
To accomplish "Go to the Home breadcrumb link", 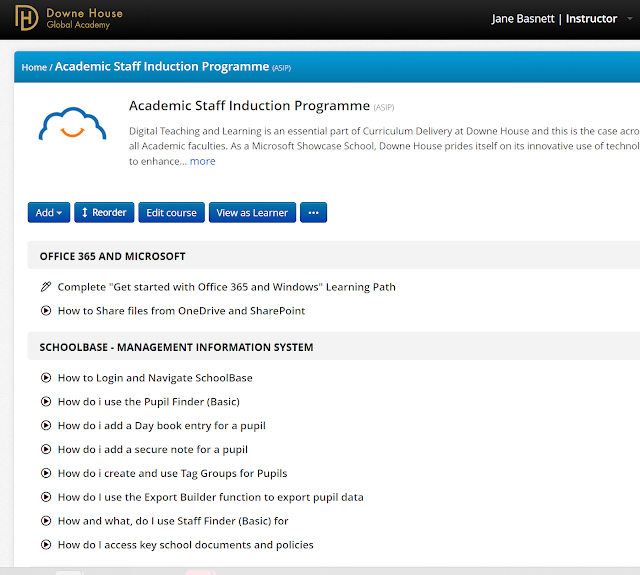I will [x=34, y=67].
